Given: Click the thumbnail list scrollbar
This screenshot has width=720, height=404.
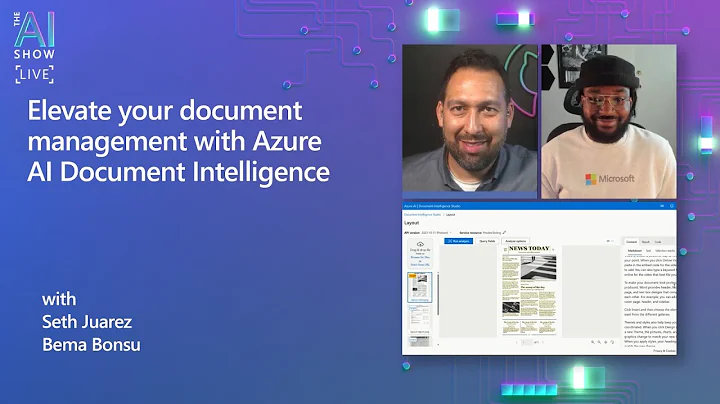Looking at the screenshot, I should pyautogui.click(x=438, y=294).
